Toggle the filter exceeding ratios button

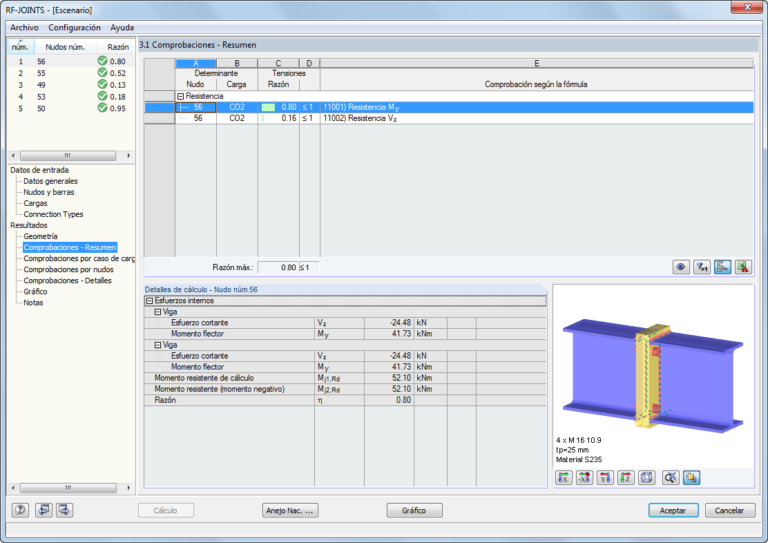pyautogui.click(x=702, y=267)
